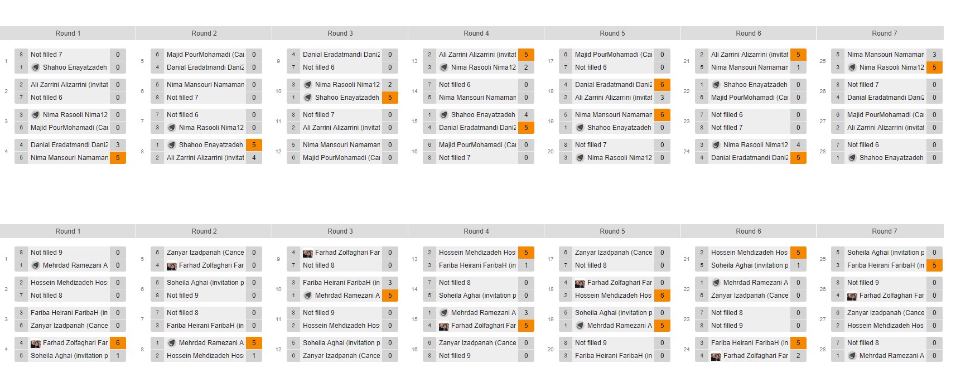Click Shahoo Enayatzadeh's avatar in upper bracket match 28
980x392 pixels.
(x=852, y=158)
